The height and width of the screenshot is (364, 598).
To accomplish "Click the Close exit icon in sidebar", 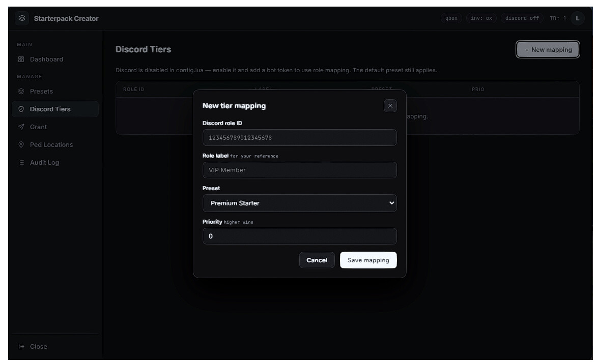I will [x=21, y=347].
